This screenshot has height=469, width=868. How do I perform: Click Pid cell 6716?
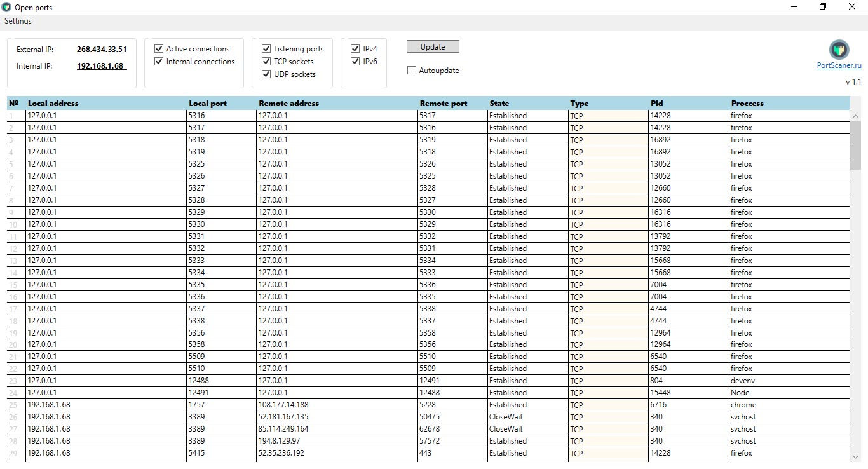click(689, 405)
